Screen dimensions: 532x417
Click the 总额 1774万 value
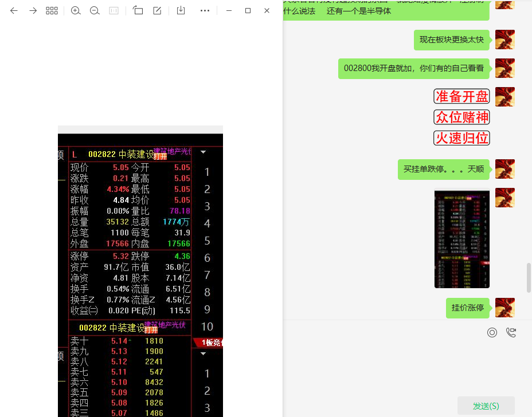point(176,222)
